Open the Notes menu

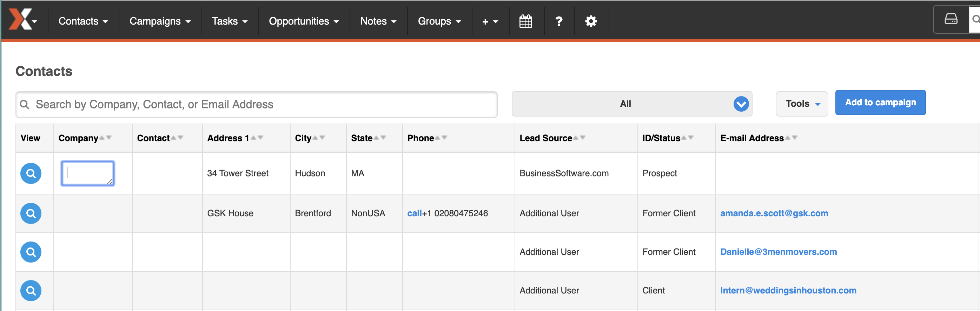coord(378,21)
